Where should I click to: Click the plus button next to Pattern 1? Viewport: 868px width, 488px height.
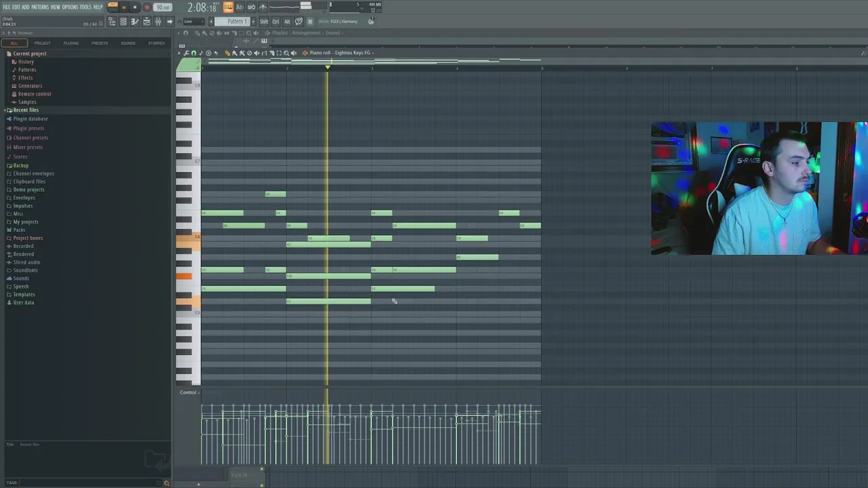pyautogui.click(x=253, y=22)
